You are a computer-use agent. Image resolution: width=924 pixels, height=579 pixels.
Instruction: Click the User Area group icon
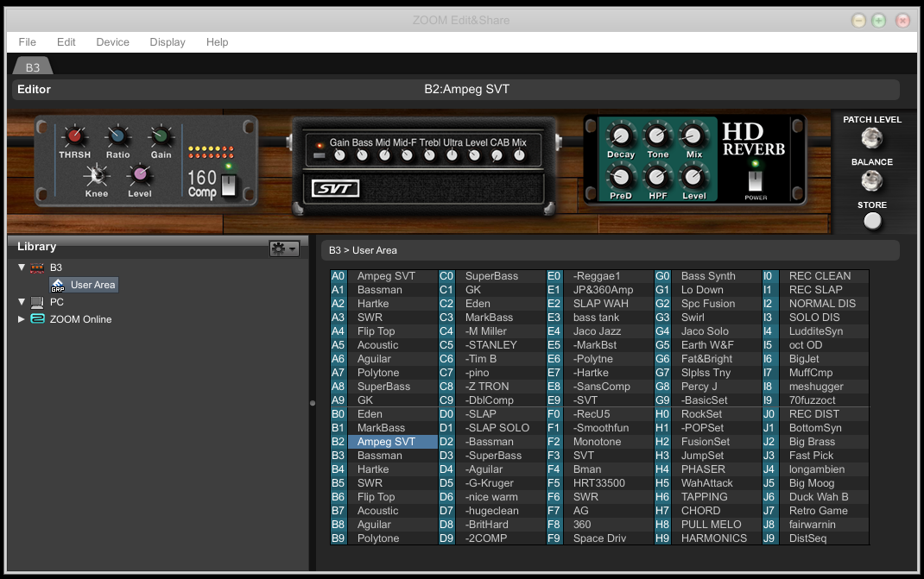tap(58, 285)
